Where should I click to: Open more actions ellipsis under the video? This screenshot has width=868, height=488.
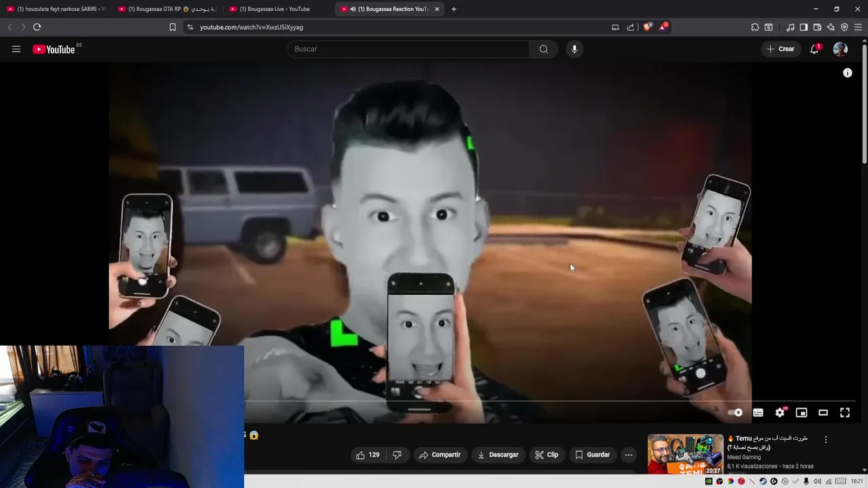point(629,455)
